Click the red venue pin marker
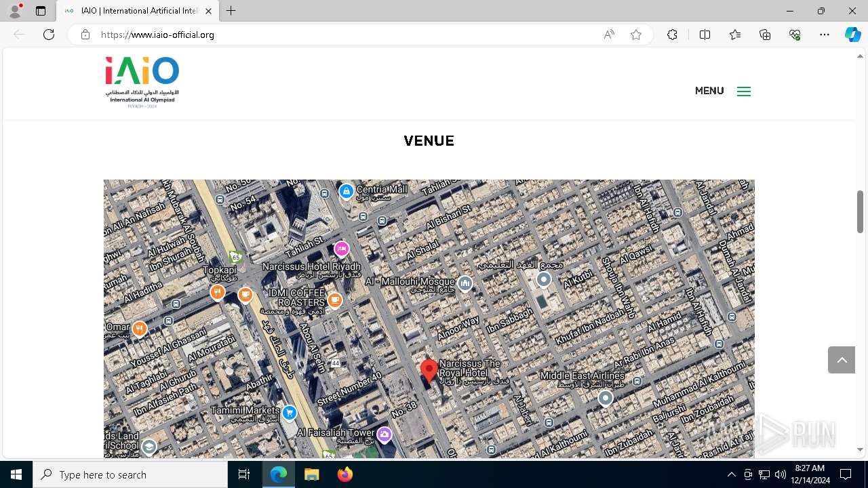Screen dimensions: 868x488 click(x=429, y=372)
